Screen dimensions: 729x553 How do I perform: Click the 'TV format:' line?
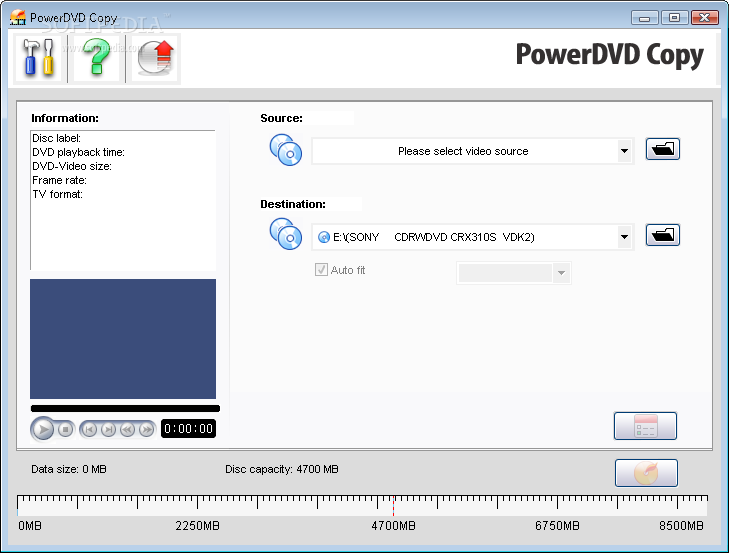(57, 194)
